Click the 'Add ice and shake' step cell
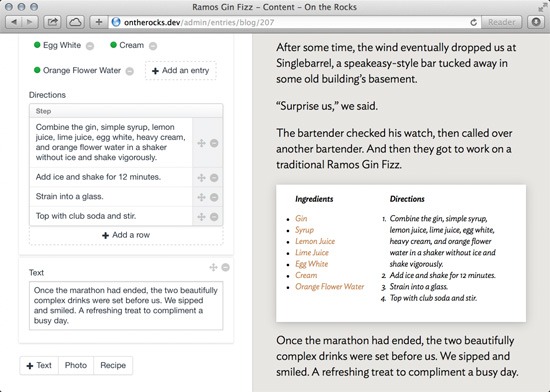Viewport: 550px width, 392px height. (x=111, y=177)
